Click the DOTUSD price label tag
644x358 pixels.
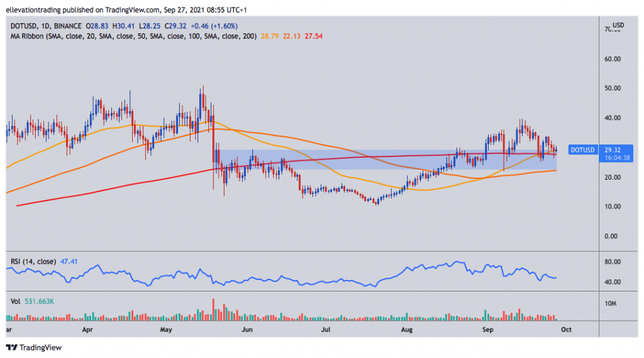pyautogui.click(x=582, y=149)
